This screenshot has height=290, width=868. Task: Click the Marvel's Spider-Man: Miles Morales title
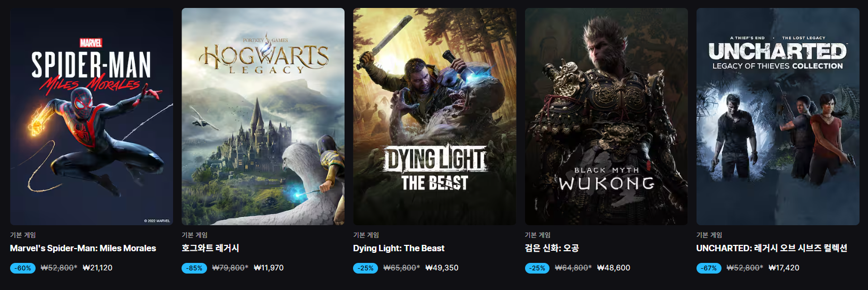tap(83, 248)
